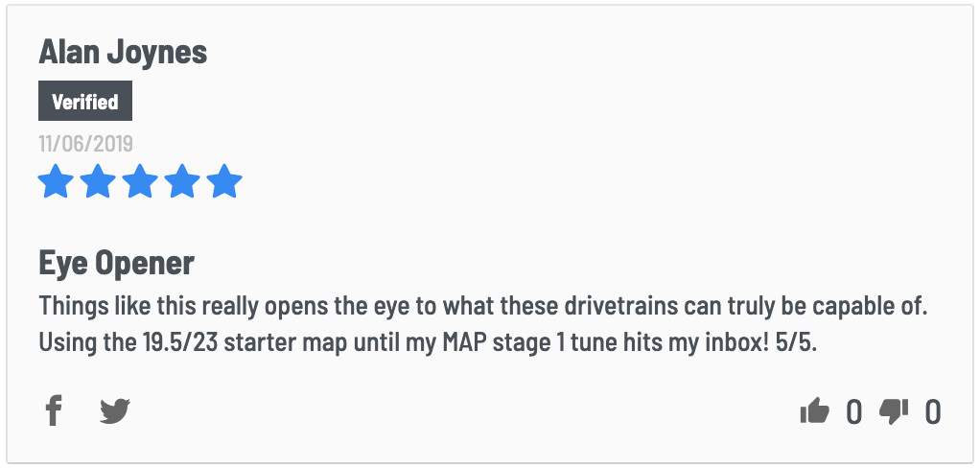Select the second blue rating star
Viewport: 980px width, 468px height.
(x=98, y=182)
